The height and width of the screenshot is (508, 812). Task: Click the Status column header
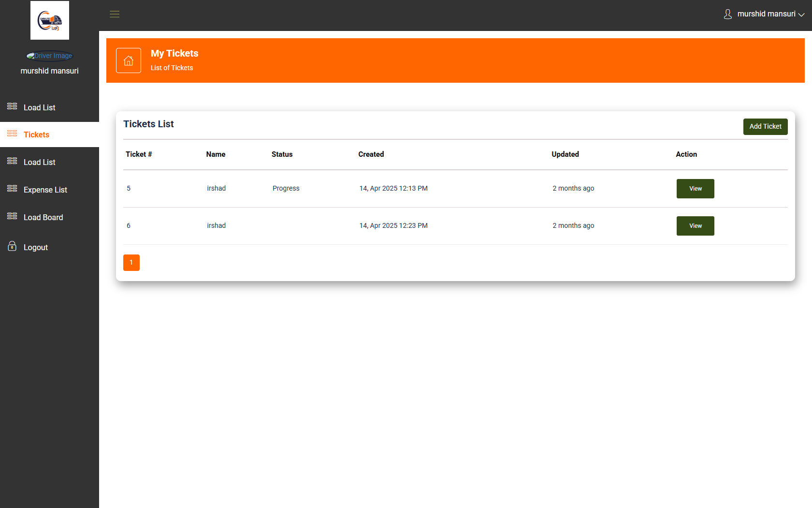[x=282, y=154]
